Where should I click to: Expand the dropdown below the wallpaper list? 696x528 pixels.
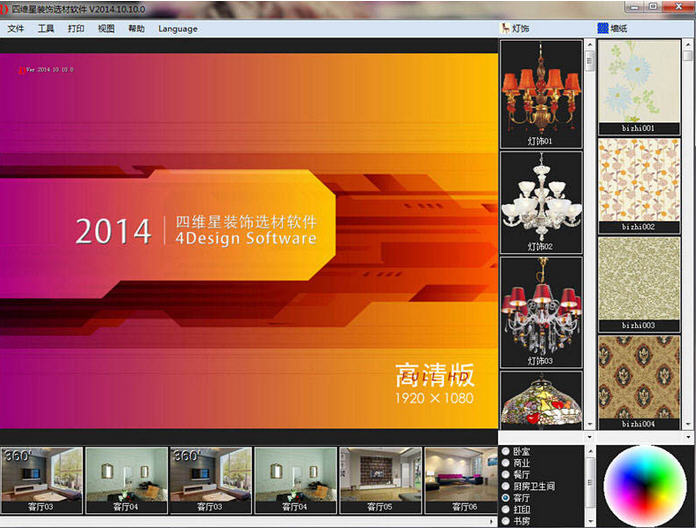[688, 437]
